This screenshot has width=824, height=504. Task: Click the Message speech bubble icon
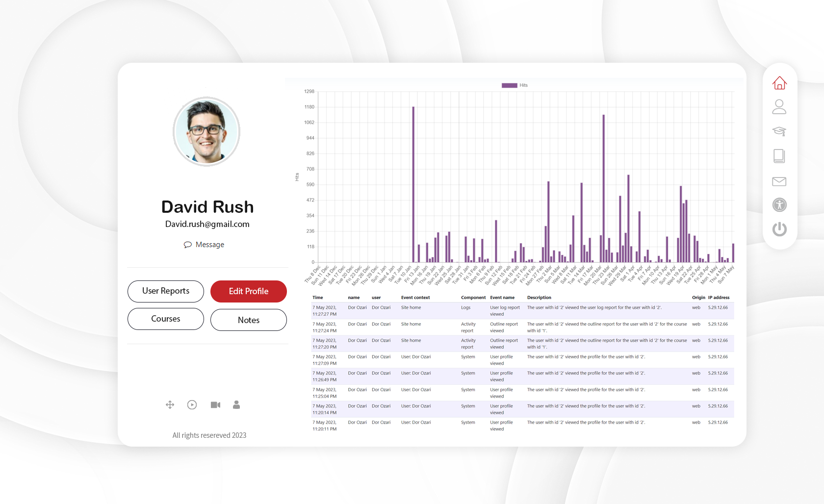point(187,245)
